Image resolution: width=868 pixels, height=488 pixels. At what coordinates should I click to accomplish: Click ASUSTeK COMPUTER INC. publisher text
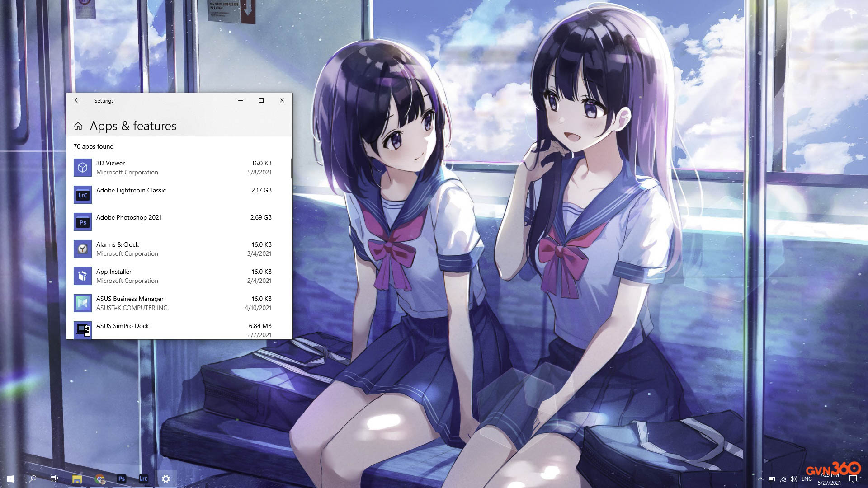point(132,308)
